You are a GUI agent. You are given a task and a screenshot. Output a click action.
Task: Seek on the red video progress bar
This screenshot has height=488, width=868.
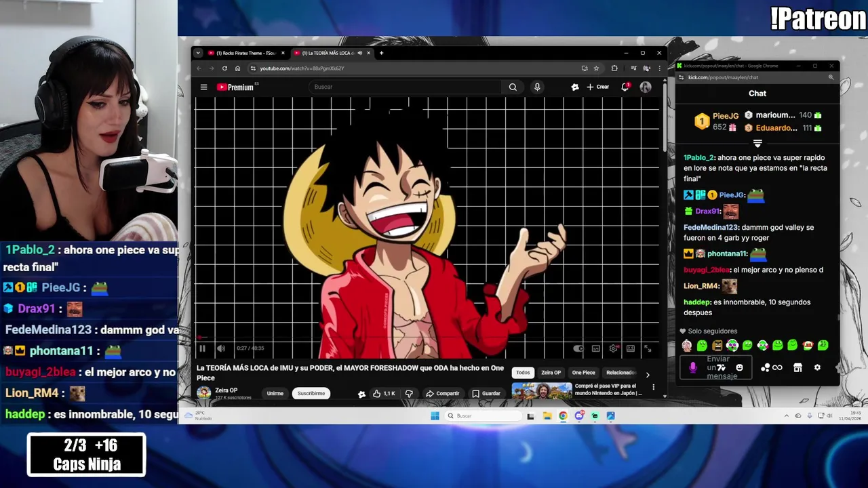(x=427, y=338)
